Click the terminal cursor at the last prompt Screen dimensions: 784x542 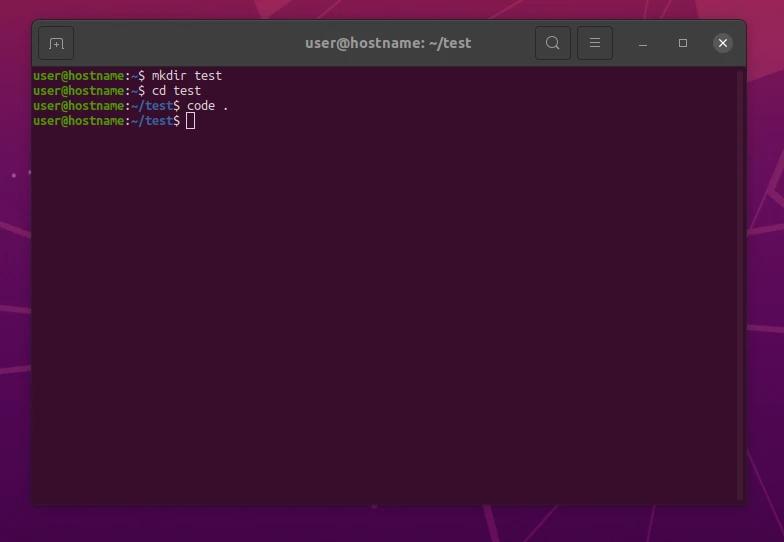(190, 121)
